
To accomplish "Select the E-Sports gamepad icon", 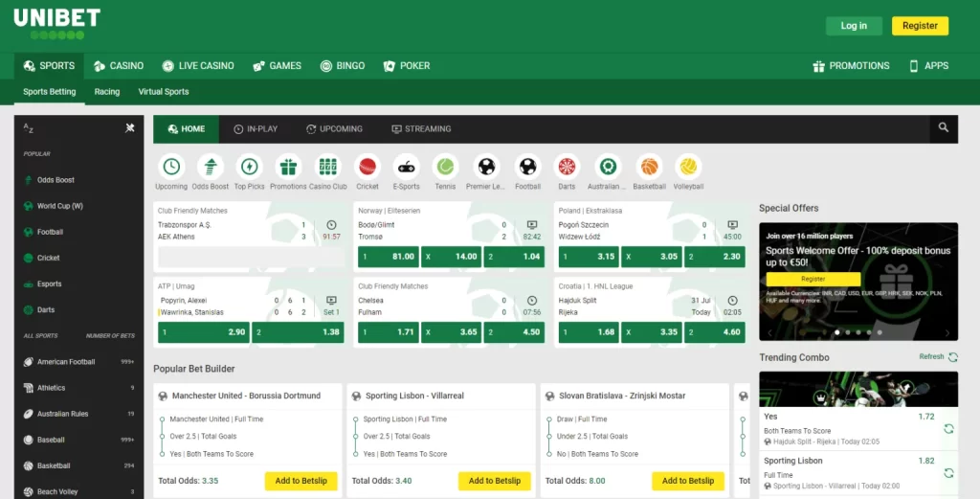I will coord(407,167).
